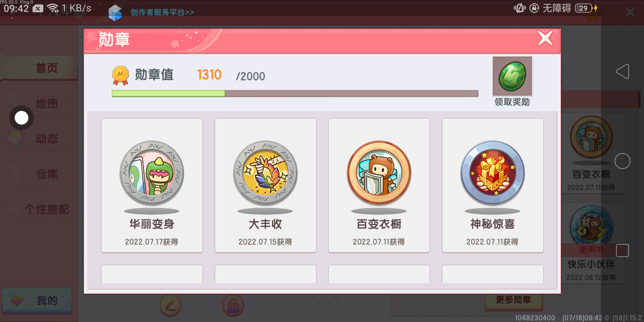Click the 我的 heart button
Viewport: 644px width, 322px height.
(37, 301)
